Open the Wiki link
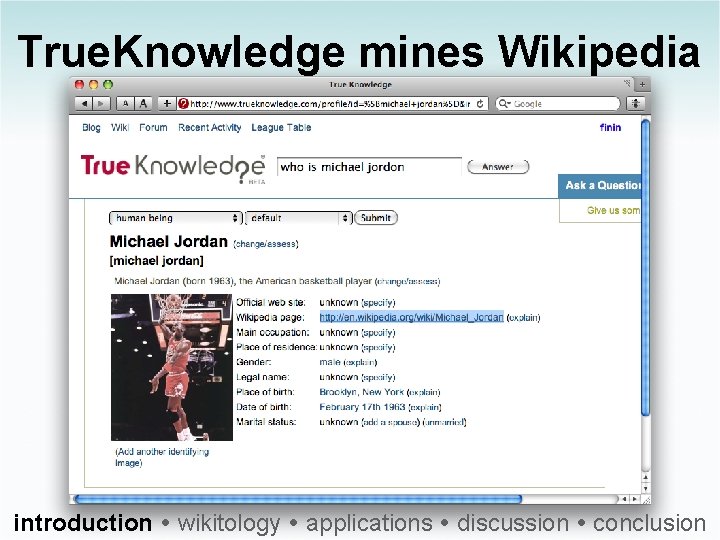Screen dimensions: 720x540 point(120,128)
